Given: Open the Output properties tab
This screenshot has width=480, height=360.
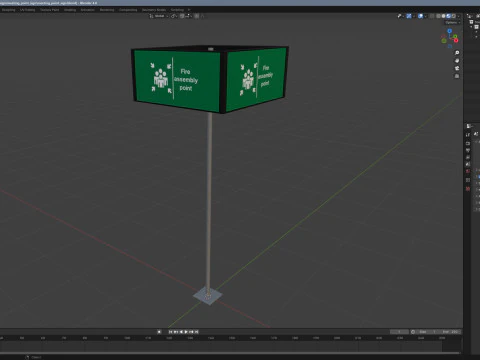Looking at the screenshot, I should (x=468, y=150).
